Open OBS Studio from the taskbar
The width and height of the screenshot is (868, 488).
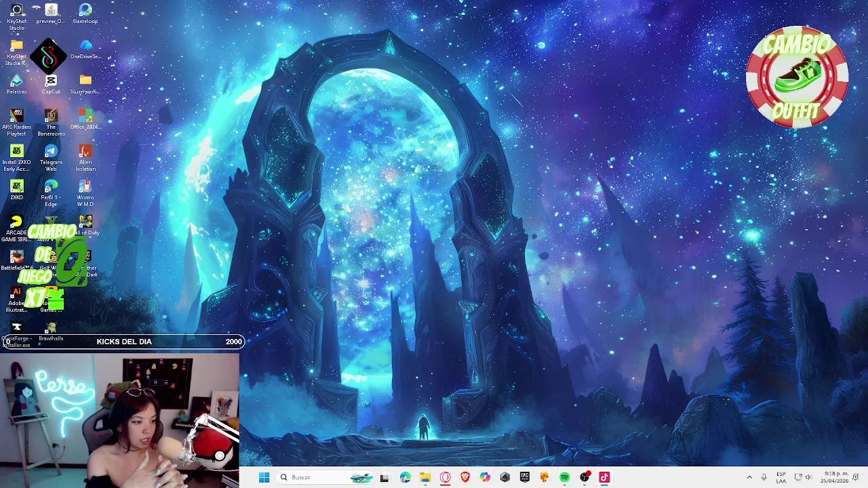tap(585, 477)
